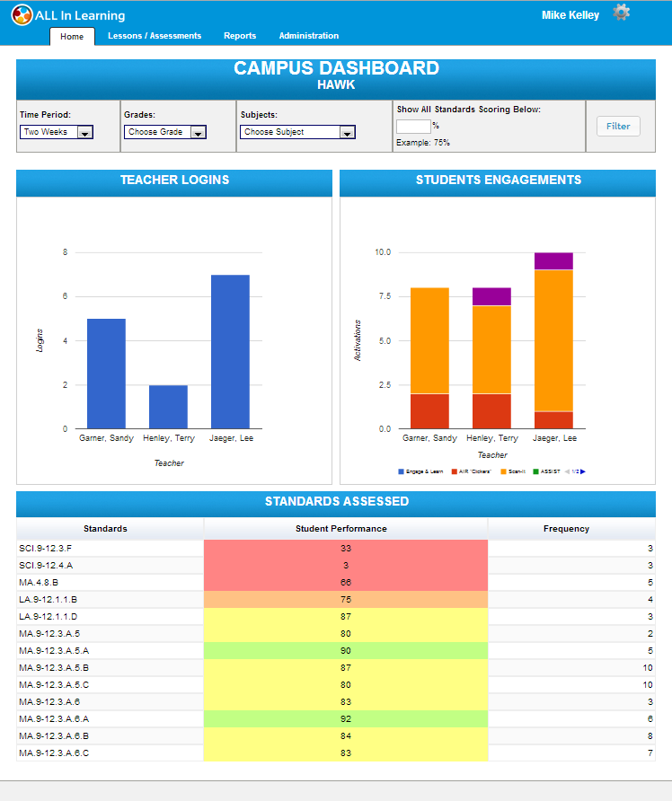
Task: Click SCI.9-12.4.A's performance cell
Action: 346,566
